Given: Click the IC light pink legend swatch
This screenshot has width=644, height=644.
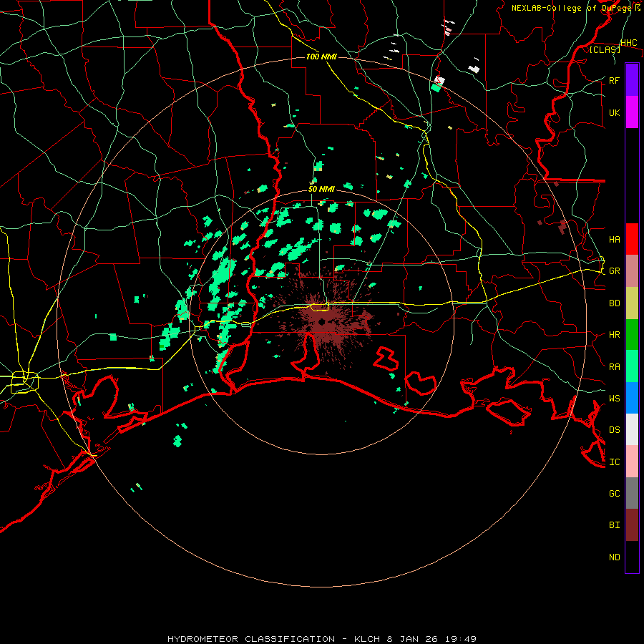Looking at the screenshot, I should tap(632, 462).
